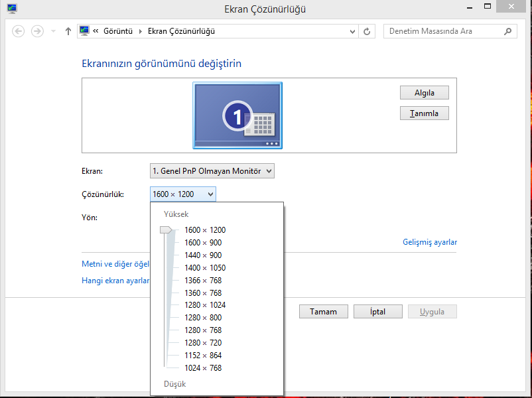Choose 1280 × 720 resolution

coord(203,343)
